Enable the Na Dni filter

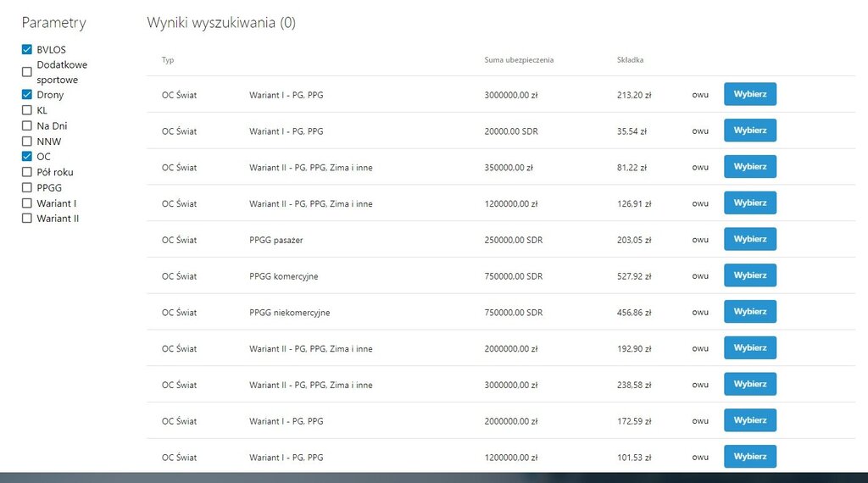(27, 125)
